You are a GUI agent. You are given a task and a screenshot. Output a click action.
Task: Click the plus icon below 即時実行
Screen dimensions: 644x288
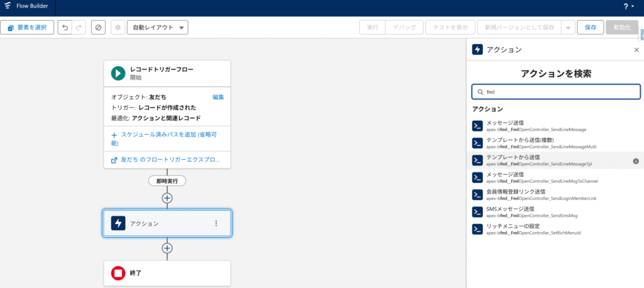(x=167, y=198)
